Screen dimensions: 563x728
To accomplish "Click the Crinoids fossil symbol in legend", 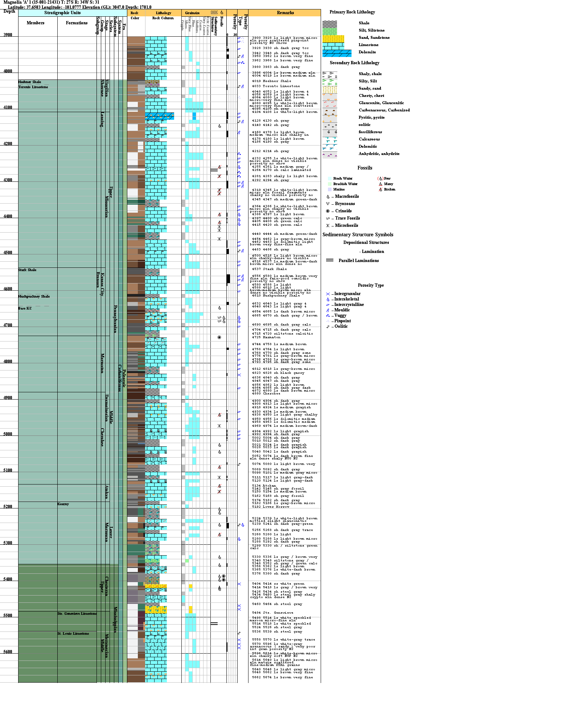I will pyautogui.click(x=328, y=211).
